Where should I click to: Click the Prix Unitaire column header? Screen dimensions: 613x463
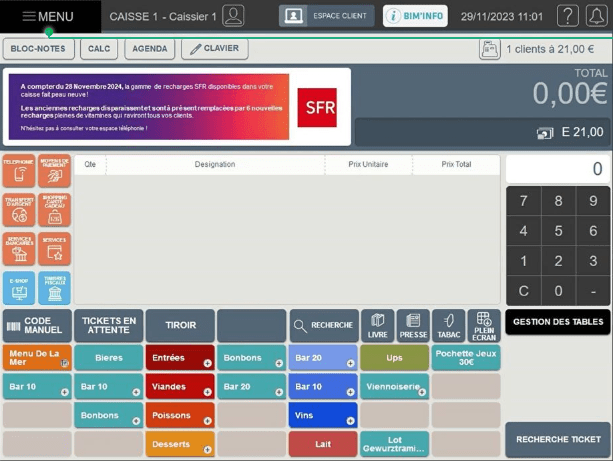368,164
